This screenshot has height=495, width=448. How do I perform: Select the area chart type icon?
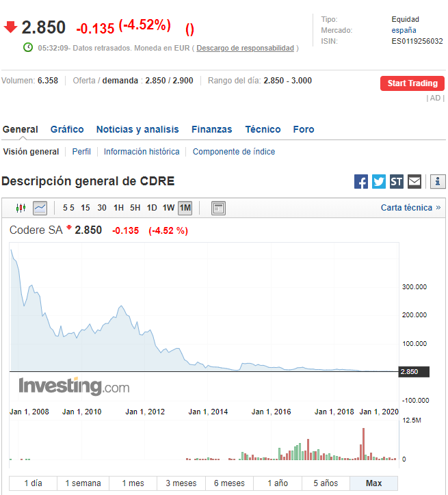[40, 208]
